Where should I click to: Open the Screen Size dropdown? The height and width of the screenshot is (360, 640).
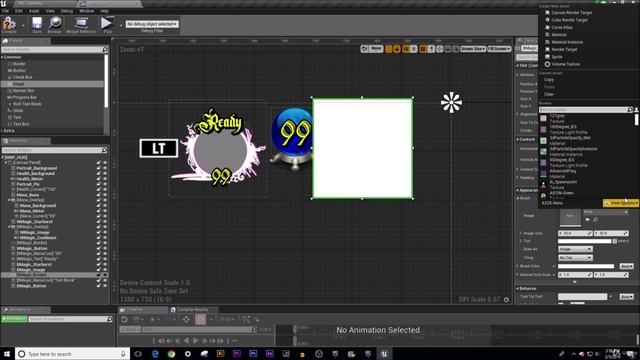[x=473, y=49]
